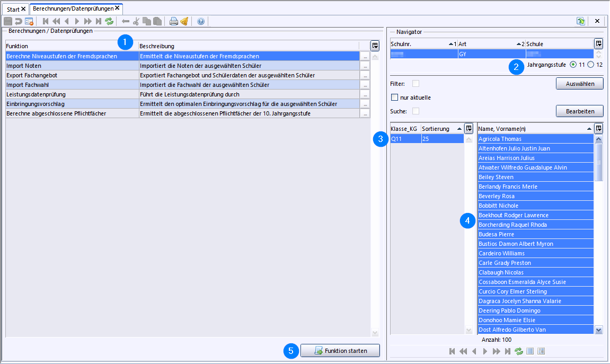610x364 pixels.
Task: Click the green icon beside panel close X
Action: click(581, 21)
